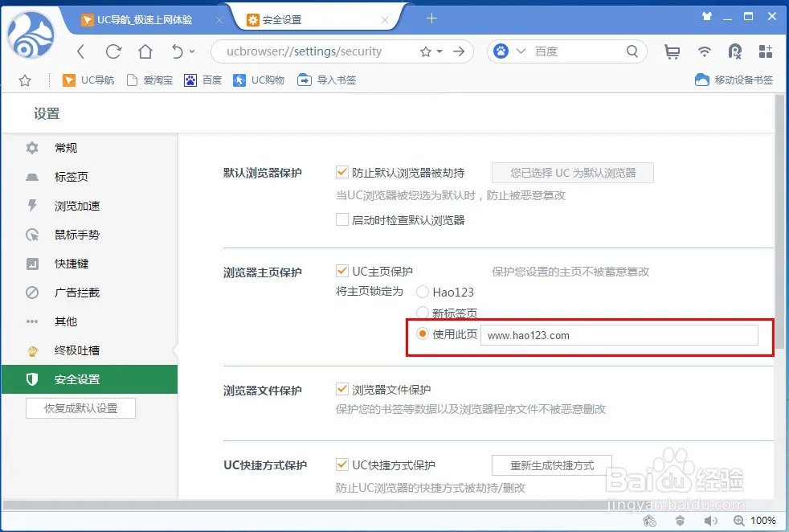The width and height of the screenshot is (789, 532).
Task: Click the www.hao123.com input field
Action: pyautogui.click(x=619, y=334)
